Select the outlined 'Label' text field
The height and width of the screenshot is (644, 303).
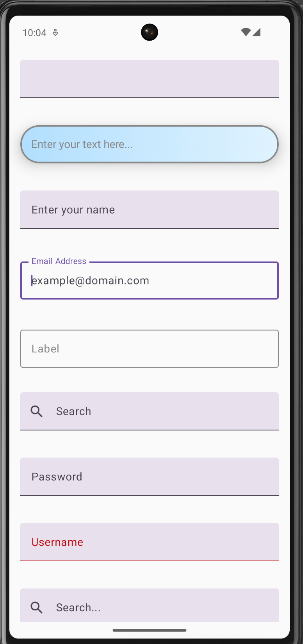[150, 349]
